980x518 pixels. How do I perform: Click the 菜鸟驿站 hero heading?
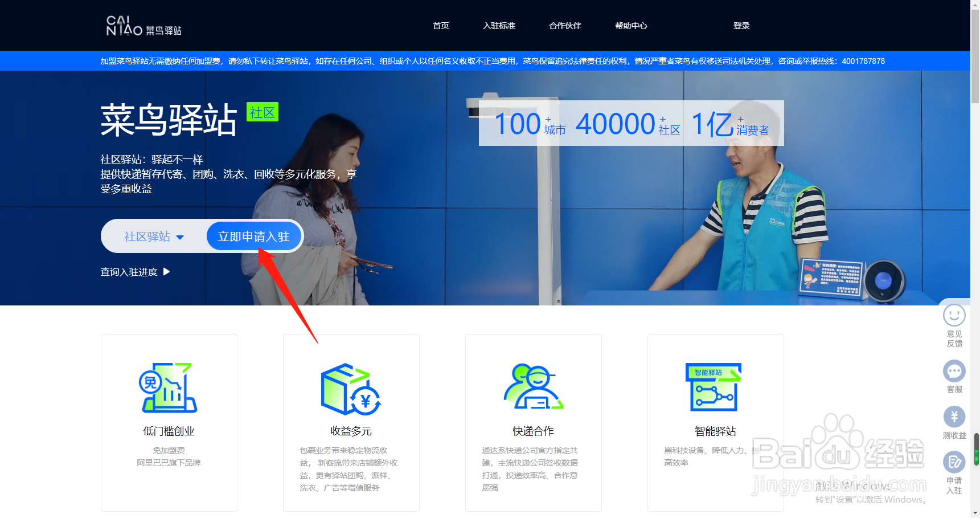pos(169,120)
